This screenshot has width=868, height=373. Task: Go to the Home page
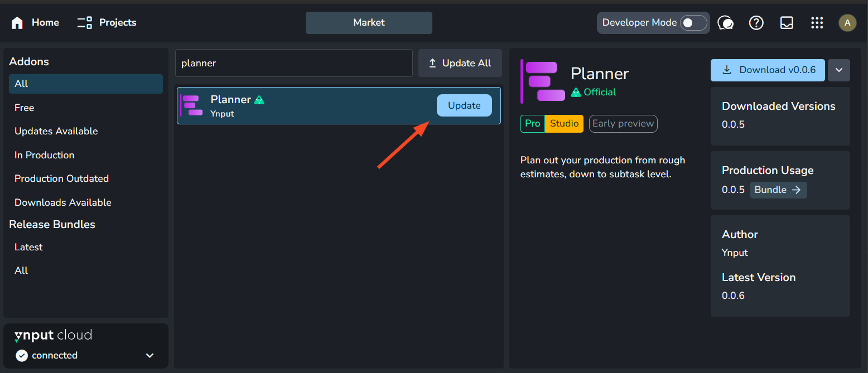(35, 23)
